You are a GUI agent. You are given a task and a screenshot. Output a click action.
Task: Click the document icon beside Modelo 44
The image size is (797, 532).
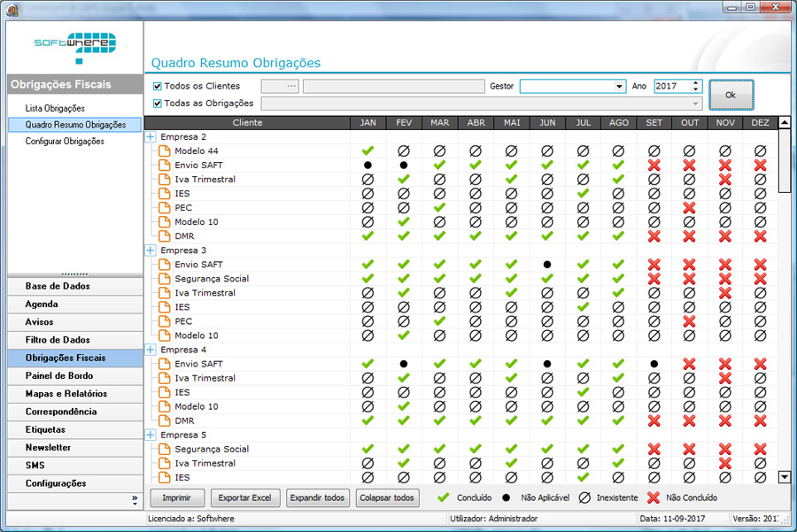tap(164, 151)
